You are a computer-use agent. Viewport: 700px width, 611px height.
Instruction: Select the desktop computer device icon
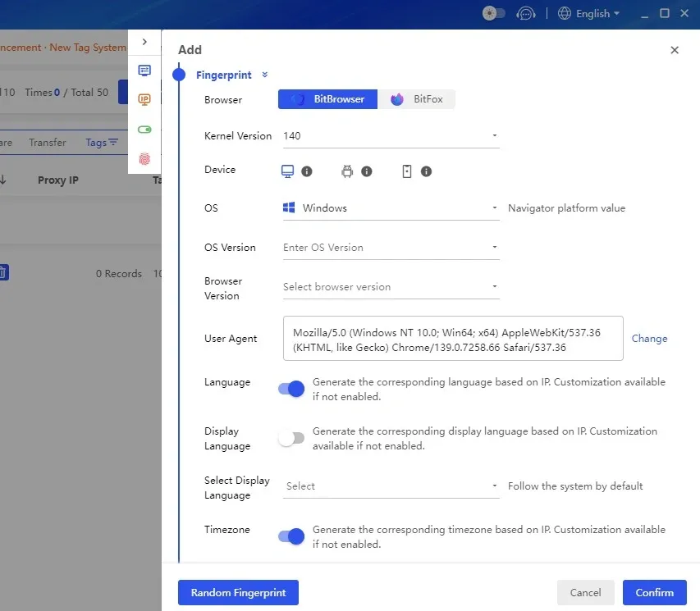pos(288,171)
